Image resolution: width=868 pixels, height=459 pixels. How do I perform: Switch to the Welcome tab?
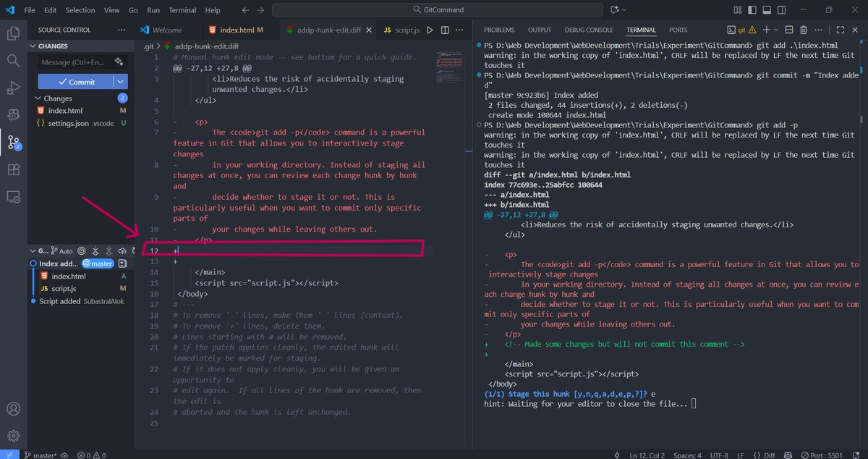167,30
